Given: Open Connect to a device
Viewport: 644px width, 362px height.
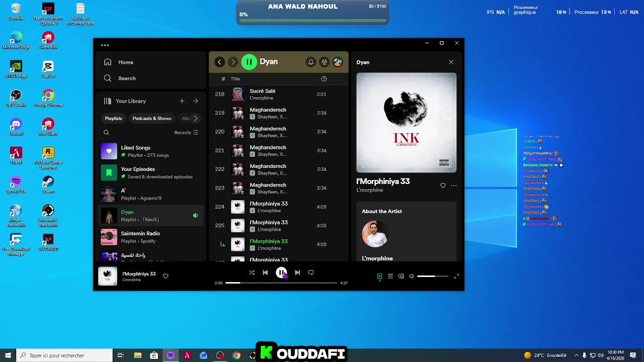Looking at the screenshot, I should pos(401,276).
